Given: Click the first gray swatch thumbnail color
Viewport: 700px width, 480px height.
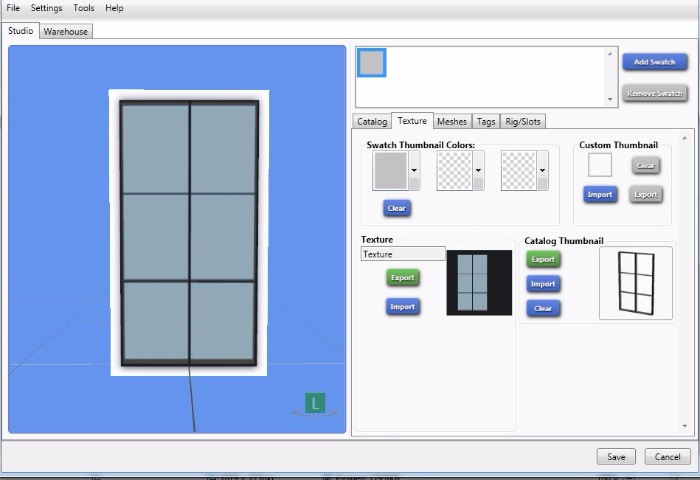Looking at the screenshot, I should [x=390, y=171].
